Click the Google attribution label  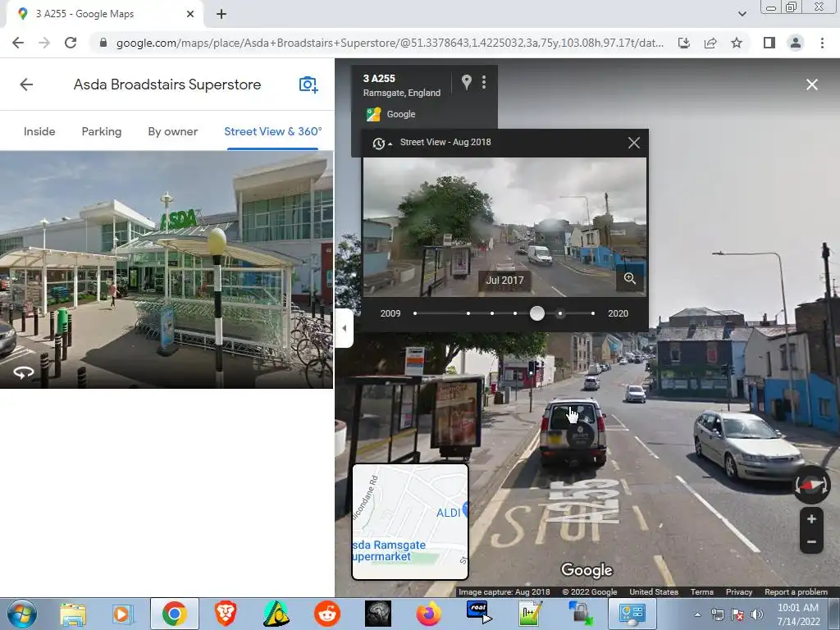(400, 114)
